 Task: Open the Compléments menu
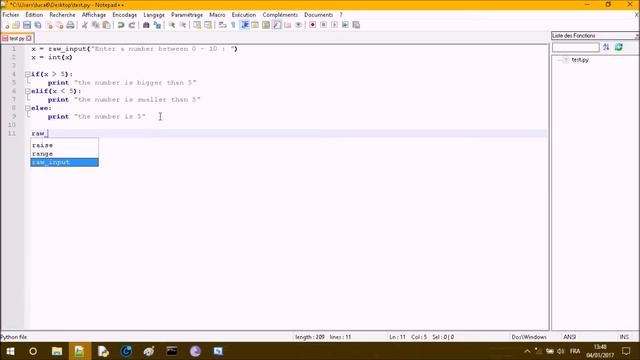click(280, 15)
